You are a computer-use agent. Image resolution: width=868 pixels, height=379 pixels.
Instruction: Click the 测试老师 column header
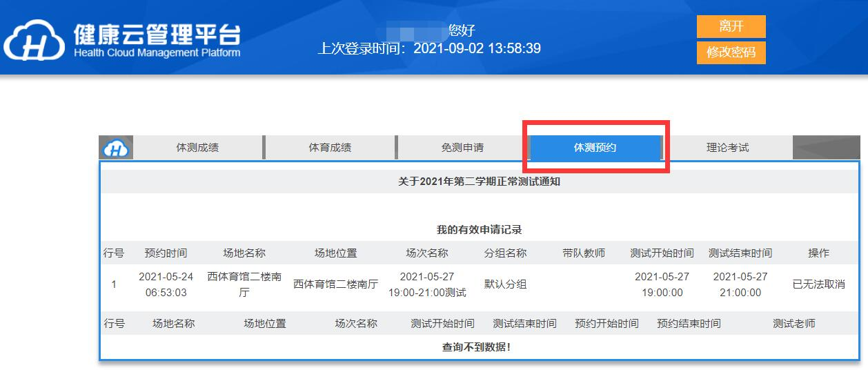[793, 324]
